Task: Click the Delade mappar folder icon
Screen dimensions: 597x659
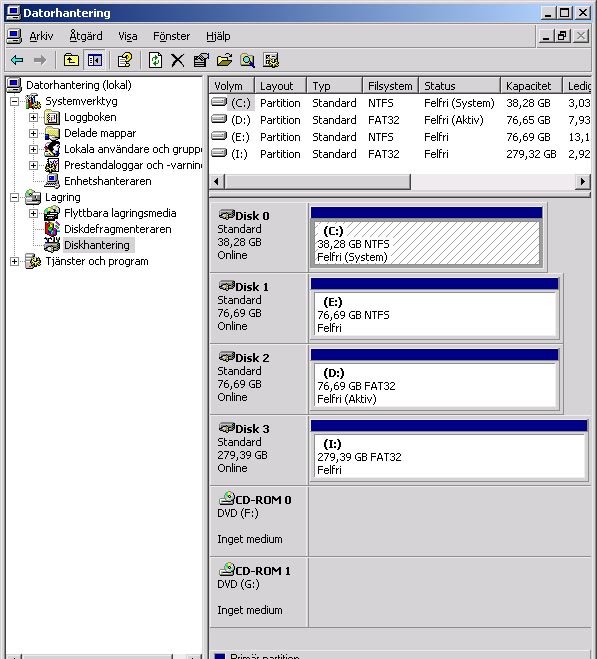Action: [x=52, y=133]
